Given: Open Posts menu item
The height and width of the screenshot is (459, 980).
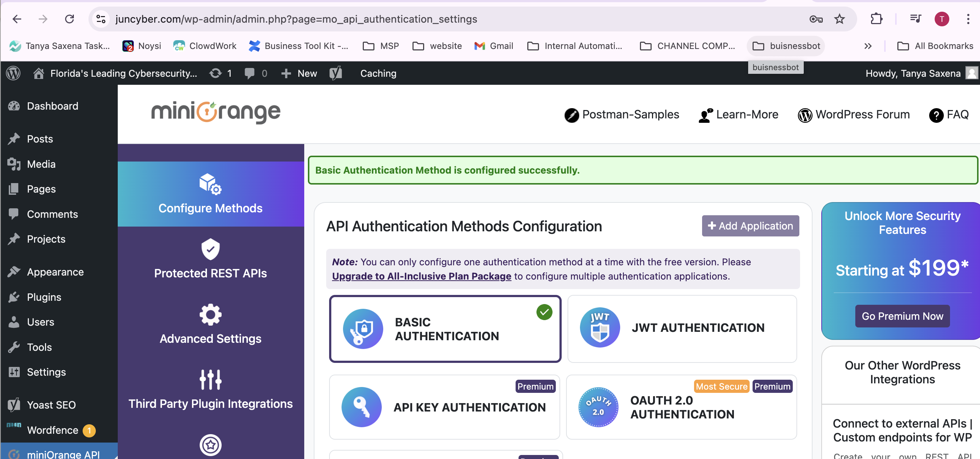Looking at the screenshot, I should [40, 139].
